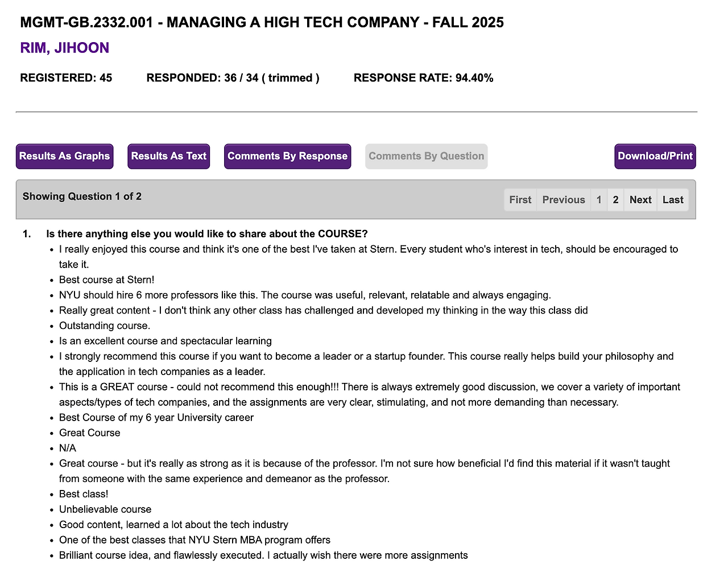Go to the Previous question page
The height and width of the screenshot is (585, 728).
pyautogui.click(x=564, y=200)
